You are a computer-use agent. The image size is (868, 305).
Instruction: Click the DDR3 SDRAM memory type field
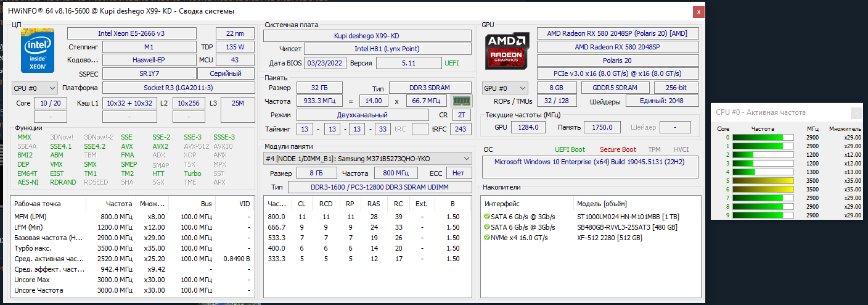[430, 88]
